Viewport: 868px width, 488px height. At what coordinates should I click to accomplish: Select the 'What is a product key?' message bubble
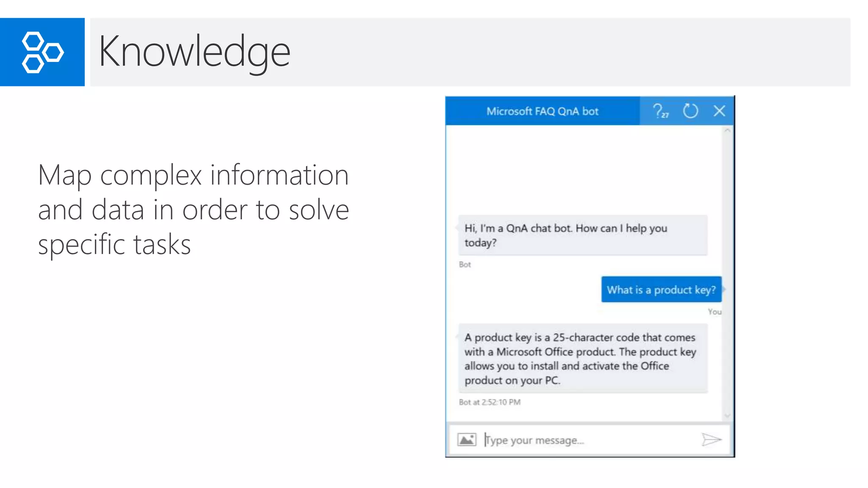[x=661, y=290]
